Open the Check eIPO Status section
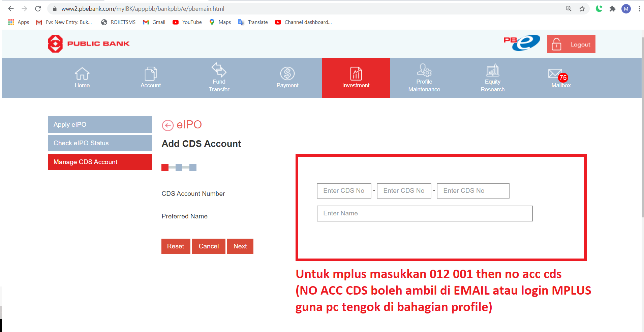The height and width of the screenshot is (332, 644). (x=100, y=143)
